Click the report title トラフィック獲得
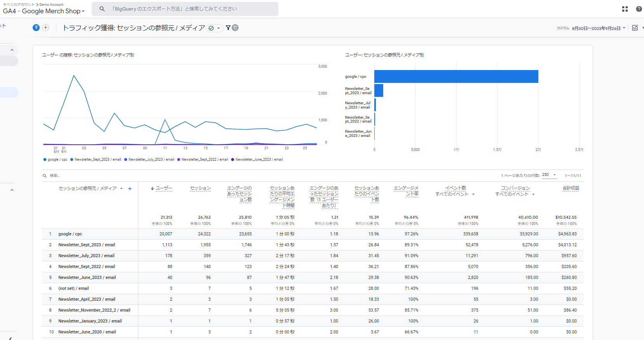This screenshot has height=340, width=644. (x=134, y=28)
